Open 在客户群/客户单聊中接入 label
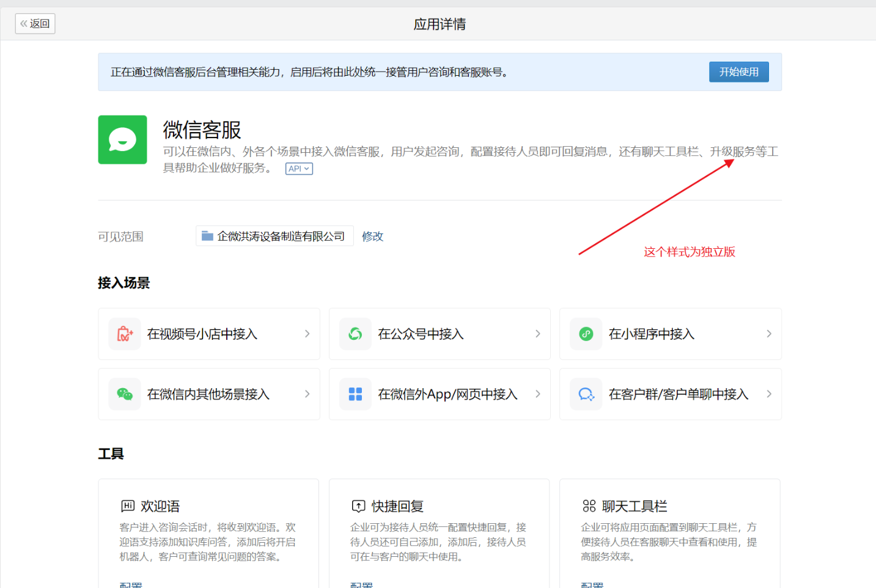Viewport: 876px width, 588px height. pos(679,394)
